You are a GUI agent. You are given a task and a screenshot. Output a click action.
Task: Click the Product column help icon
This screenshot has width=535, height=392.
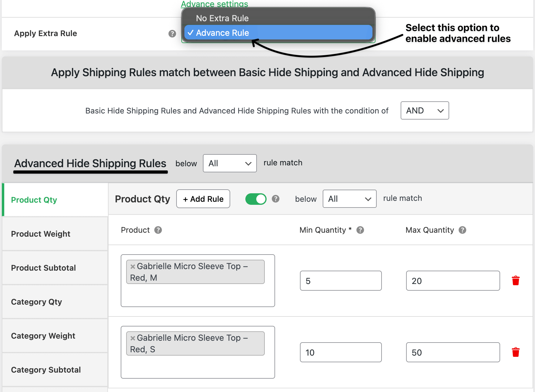(x=158, y=230)
